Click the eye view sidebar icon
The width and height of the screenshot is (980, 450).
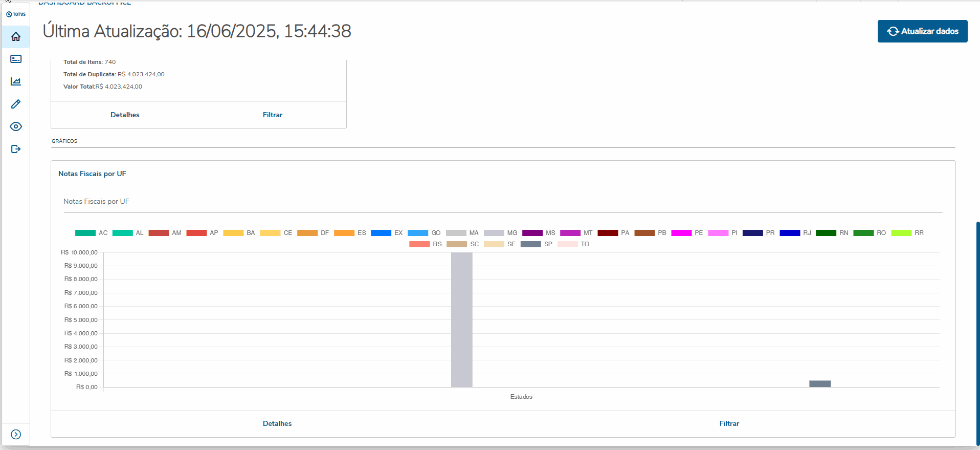[16, 126]
